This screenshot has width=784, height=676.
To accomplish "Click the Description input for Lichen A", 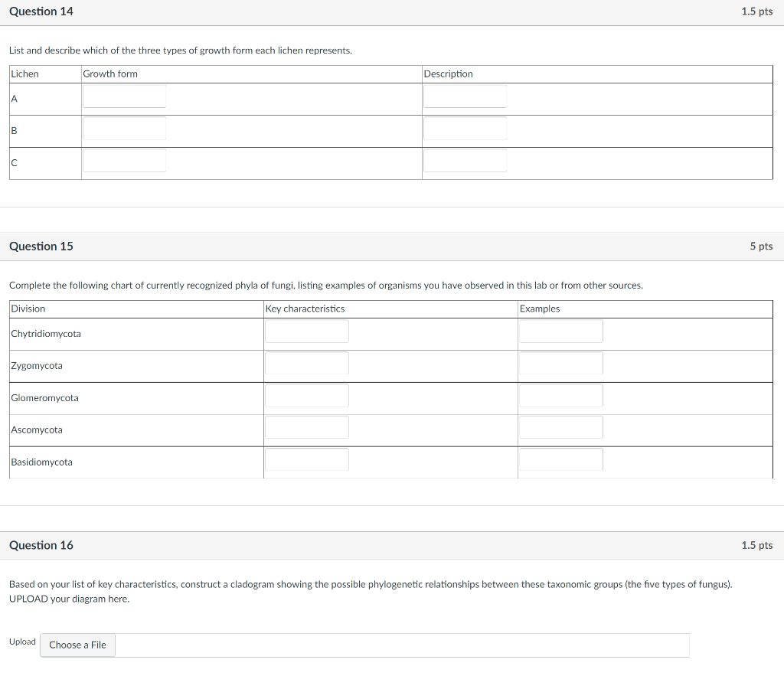I will pos(465,96).
